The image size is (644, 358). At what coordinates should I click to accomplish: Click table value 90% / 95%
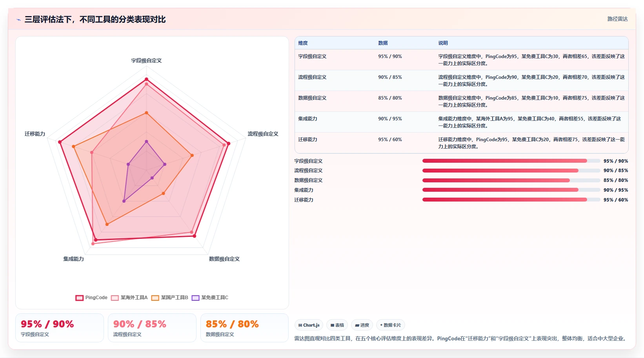(x=390, y=119)
